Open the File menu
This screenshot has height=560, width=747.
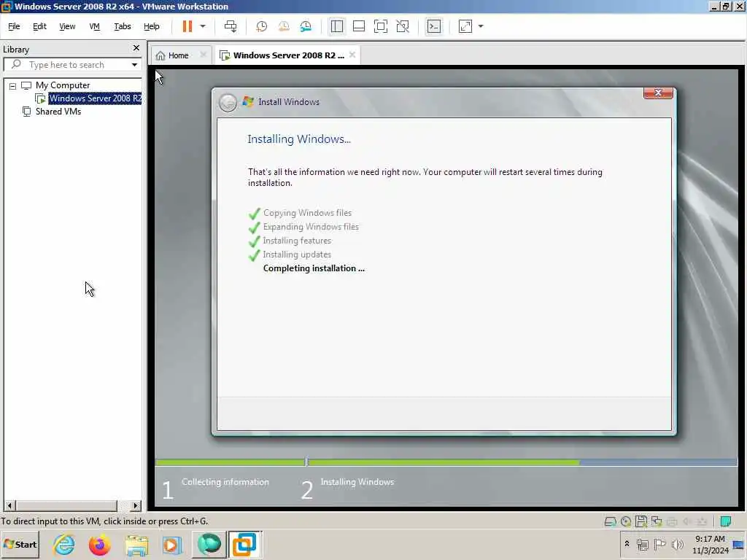coord(14,26)
